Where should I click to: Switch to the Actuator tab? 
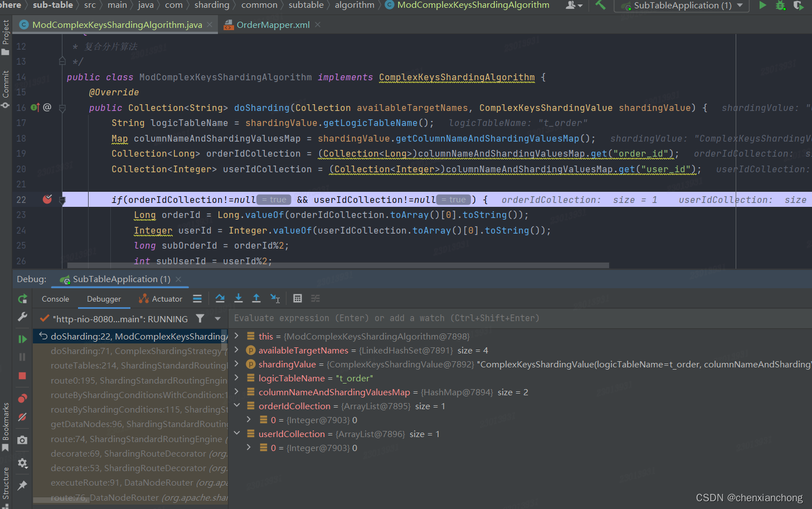click(x=161, y=299)
